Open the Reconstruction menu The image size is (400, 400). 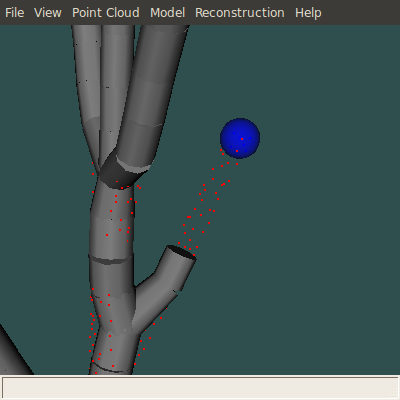click(x=240, y=13)
